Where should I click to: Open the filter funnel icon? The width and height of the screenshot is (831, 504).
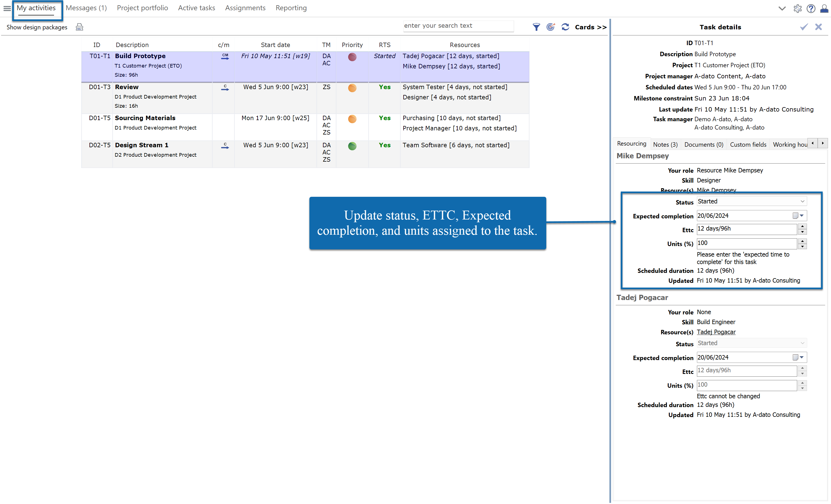coord(536,27)
